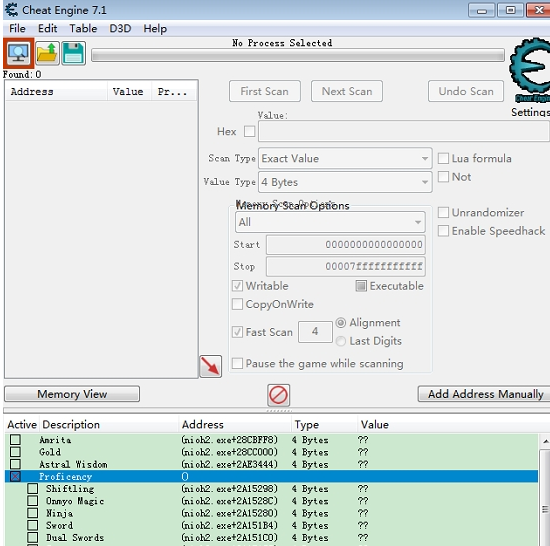The width and height of the screenshot is (550, 546).
Task: Activate the Astral Wisdom entry checkbox
Action: [x=15, y=464]
